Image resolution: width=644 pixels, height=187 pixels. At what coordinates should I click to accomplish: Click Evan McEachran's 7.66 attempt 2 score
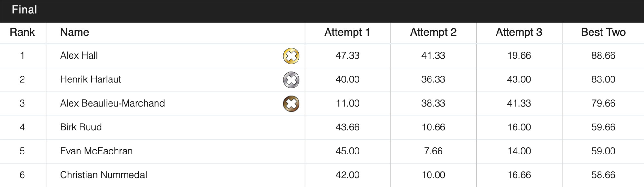433,151
